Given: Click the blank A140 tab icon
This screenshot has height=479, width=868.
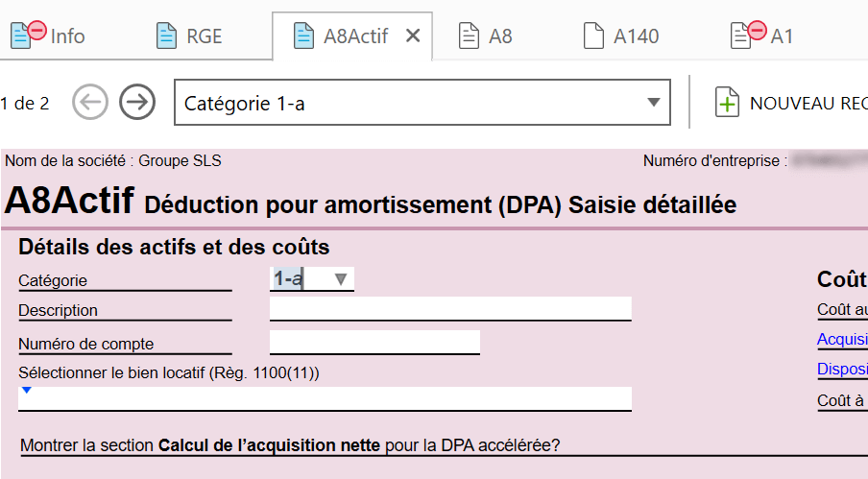Looking at the screenshot, I should pos(594,36).
